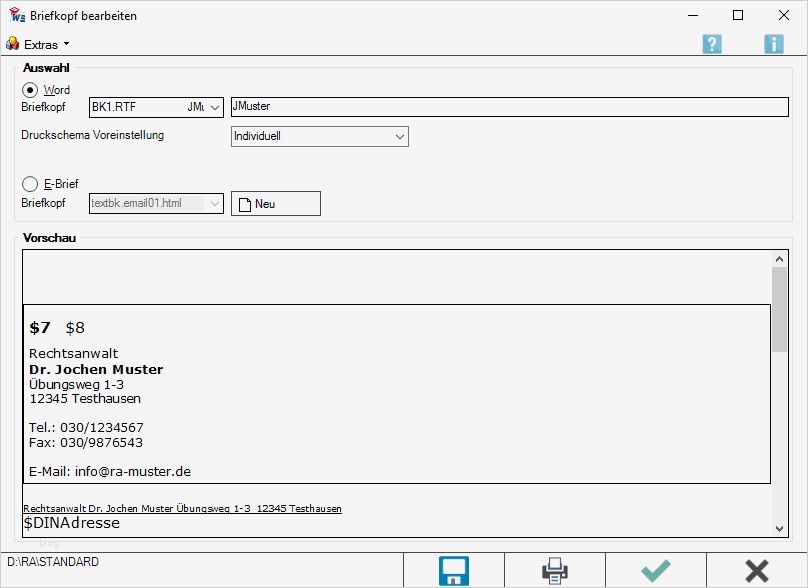Expand the BK1.RTF Briefkopf dropdown
The width and height of the screenshot is (808, 588).
[214, 108]
